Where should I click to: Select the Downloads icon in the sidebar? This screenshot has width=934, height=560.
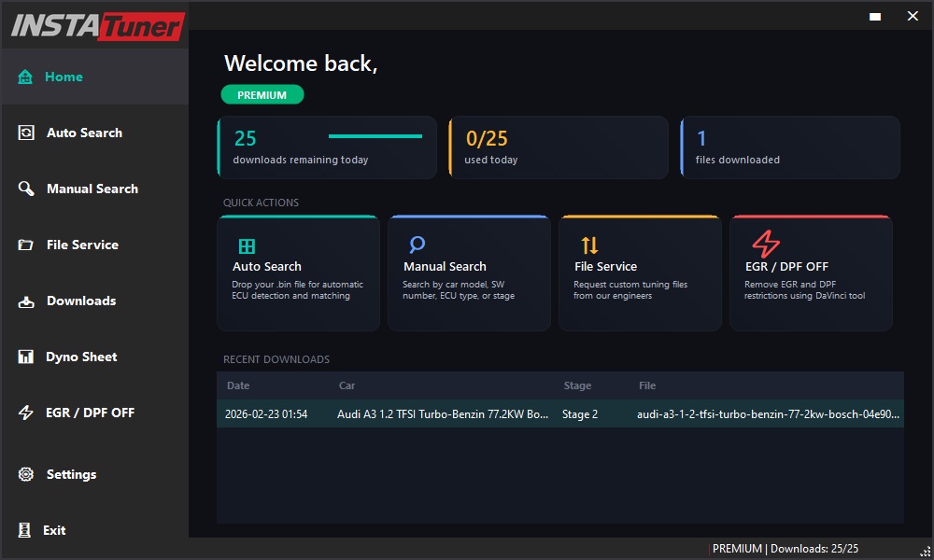pos(24,301)
